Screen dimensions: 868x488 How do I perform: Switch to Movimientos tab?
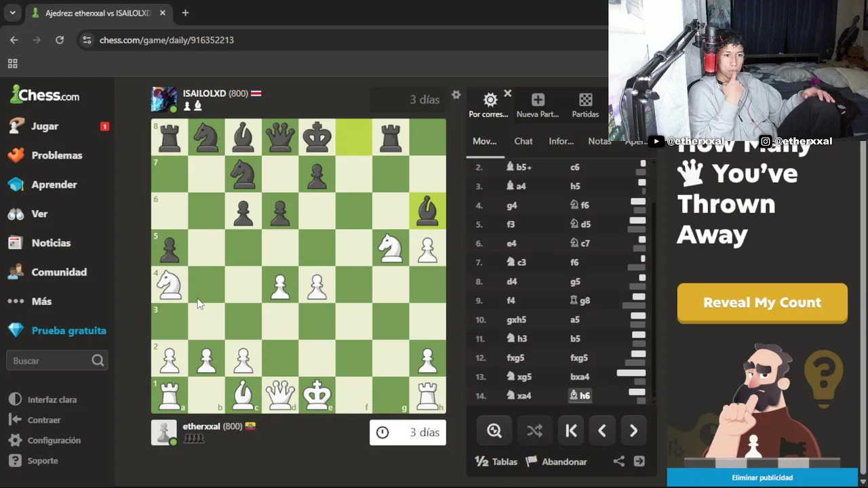(x=484, y=141)
